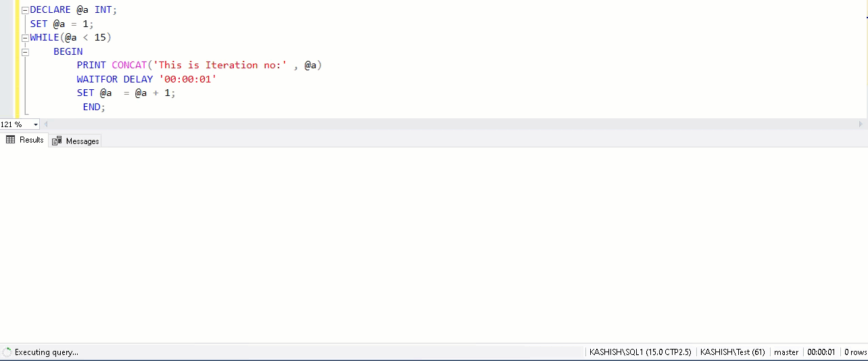This screenshot has width=868, height=361.
Task: Click the Results grid icon
Action: pyautogui.click(x=10, y=140)
